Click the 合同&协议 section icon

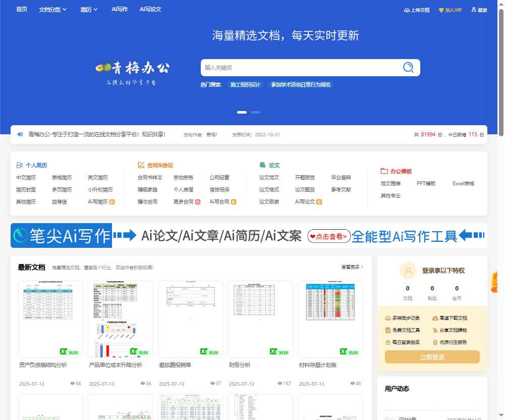(140, 164)
